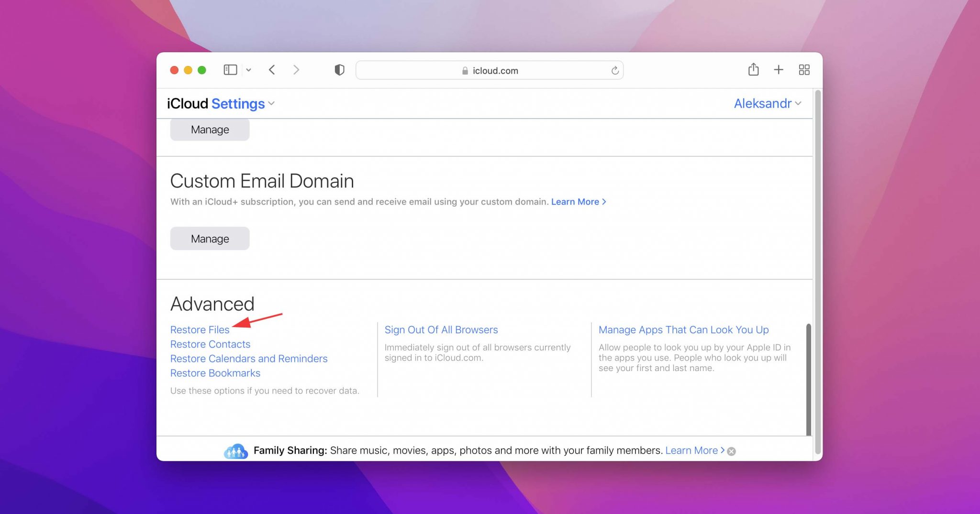Open iCloud Settings app switcher dropdown
Image resolution: width=980 pixels, height=514 pixels.
click(271, 103)
